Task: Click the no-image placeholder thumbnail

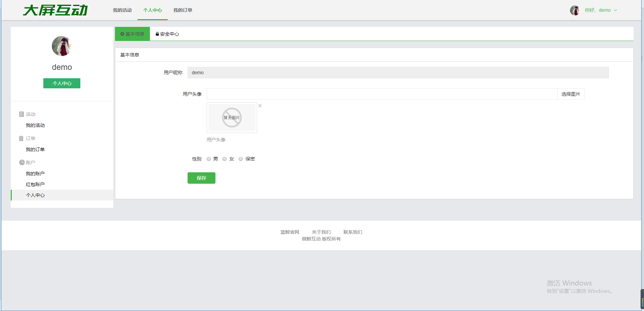Action: [x=232, y=118]
